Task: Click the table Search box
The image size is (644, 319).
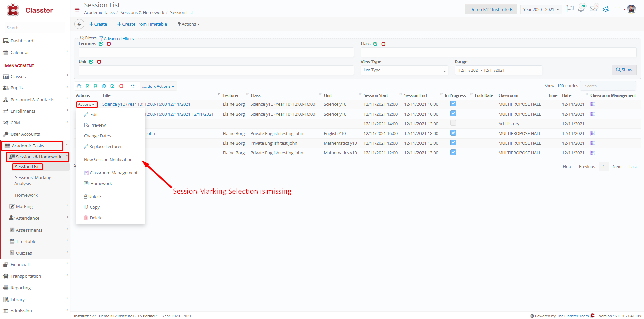Action: pos(608,86)
